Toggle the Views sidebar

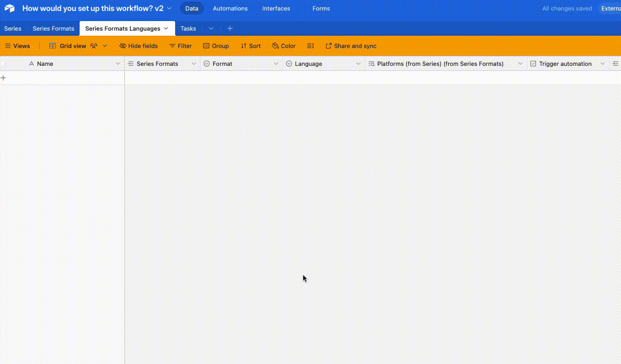click(x=17, y=46)
